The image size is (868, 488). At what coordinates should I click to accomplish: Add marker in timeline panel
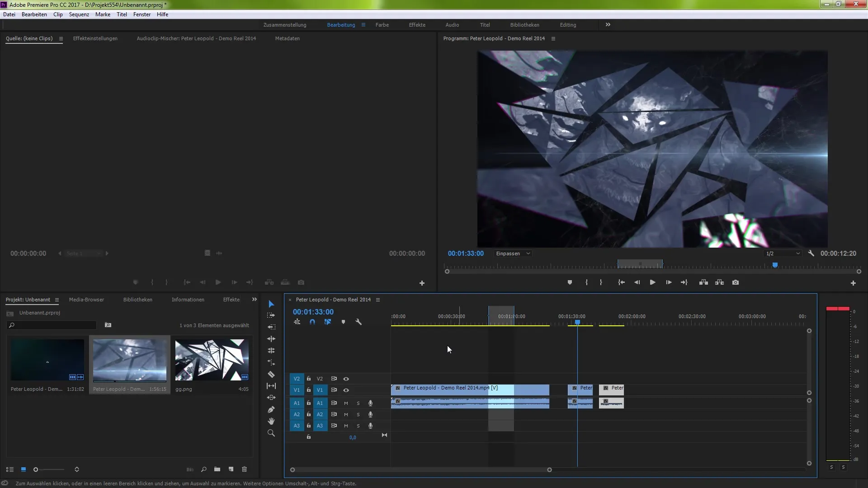[343, 322]
